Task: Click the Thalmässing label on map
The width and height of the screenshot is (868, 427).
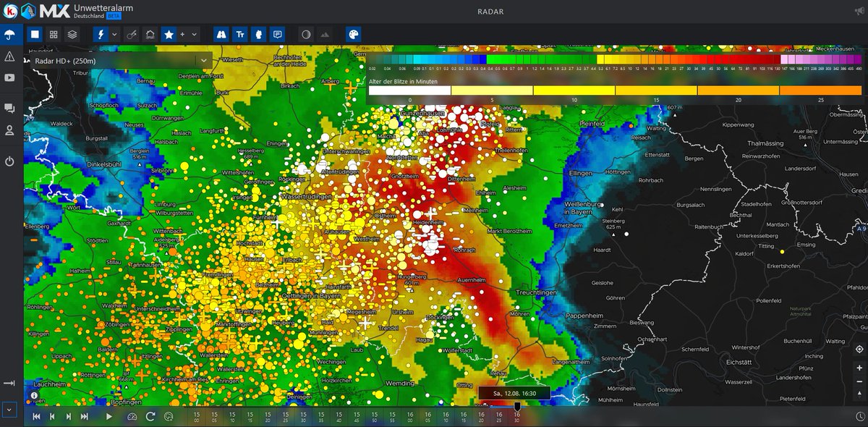Action: (767, 143)
